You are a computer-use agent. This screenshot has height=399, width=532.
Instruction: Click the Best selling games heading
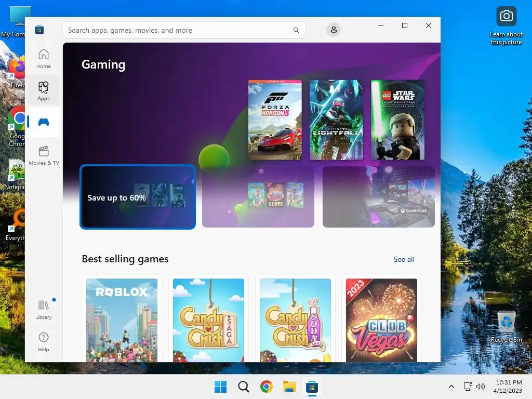pyautogui.click(x=125, y=259)
